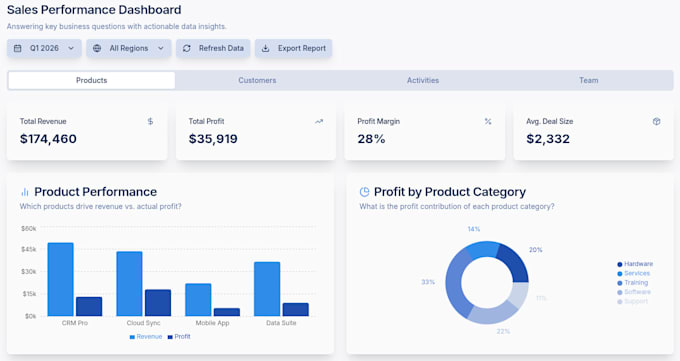
Task: Click the Data Suite revenue bar
Action: 267,289
